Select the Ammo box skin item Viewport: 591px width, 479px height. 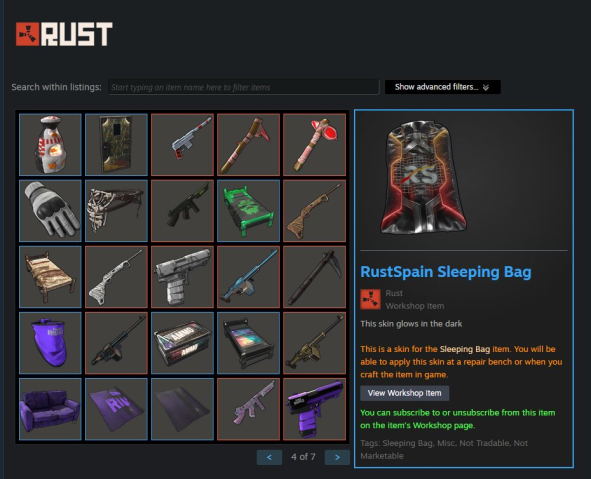[x=182, y=343]
